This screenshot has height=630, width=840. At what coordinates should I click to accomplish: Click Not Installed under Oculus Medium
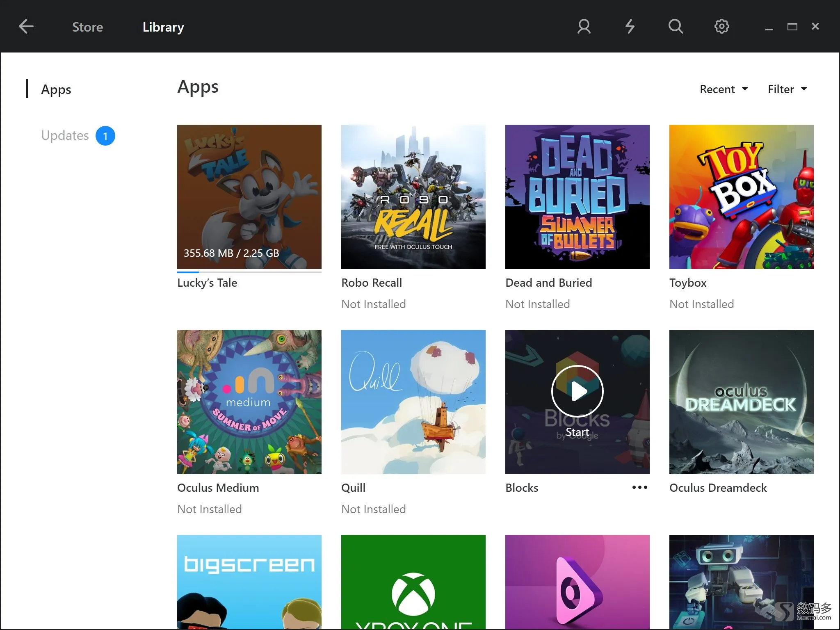click(x=210, y=509)
